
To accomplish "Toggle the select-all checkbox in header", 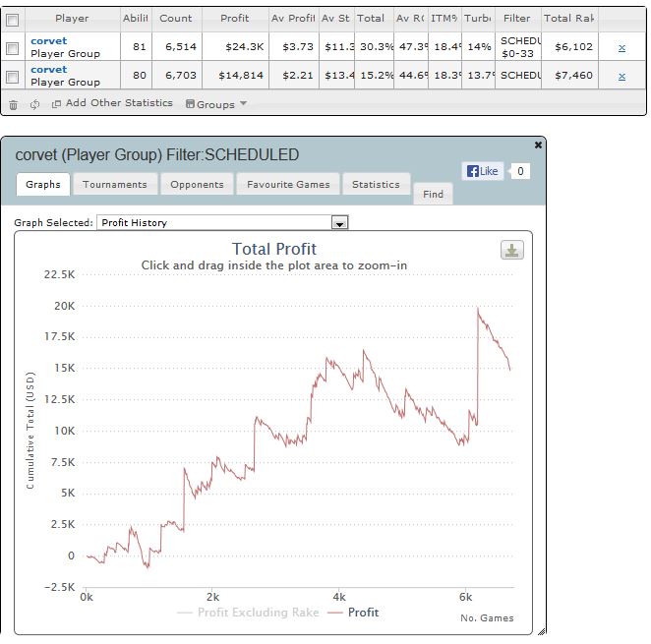I will 13,19.
